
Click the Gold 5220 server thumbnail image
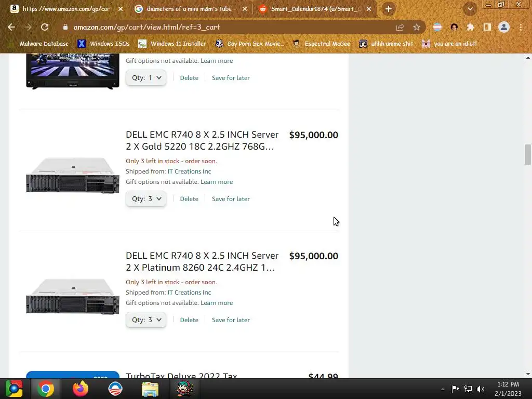73,176
